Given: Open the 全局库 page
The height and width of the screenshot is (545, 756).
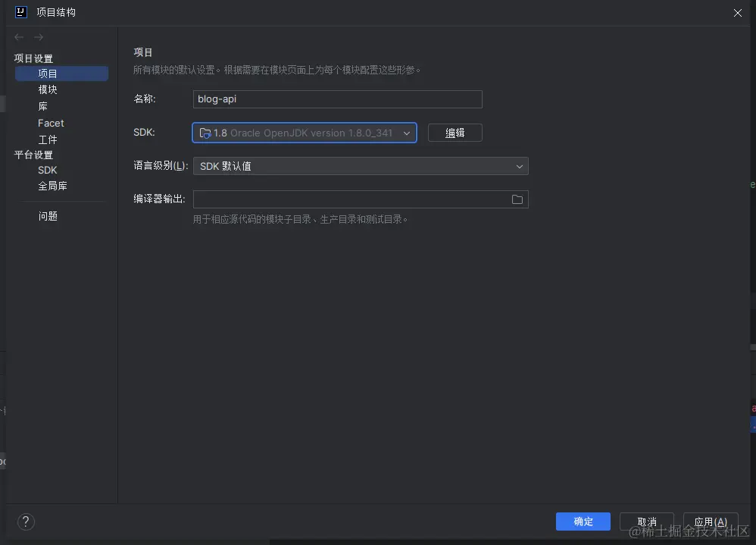Looking at the screenshot, I should 52,186.
